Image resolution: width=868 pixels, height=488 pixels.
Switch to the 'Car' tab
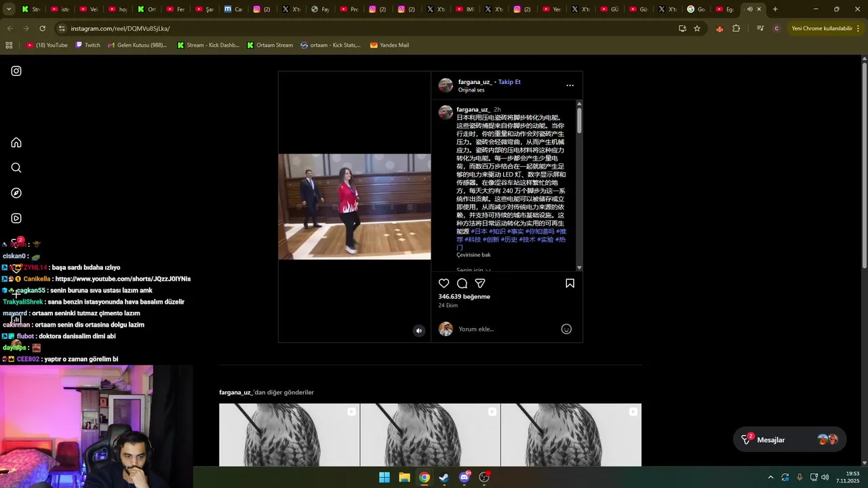click(x=234, y=9)
